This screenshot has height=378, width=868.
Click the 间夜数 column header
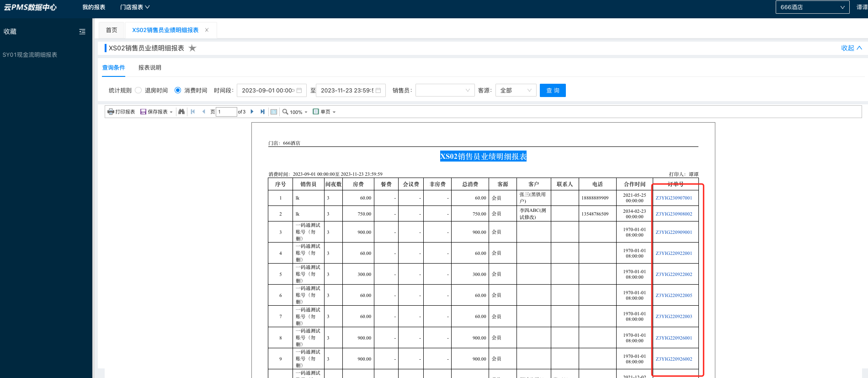[333, 184]
